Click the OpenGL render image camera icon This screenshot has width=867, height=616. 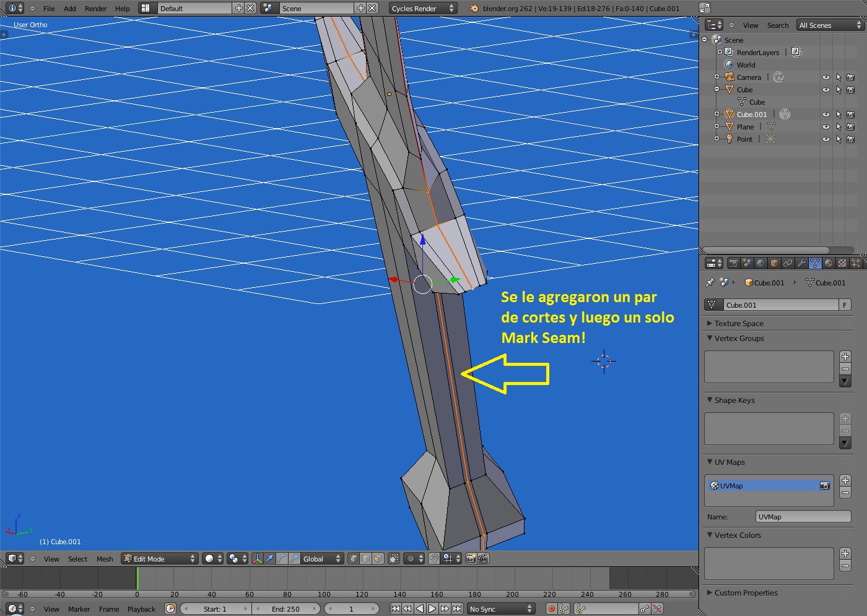coord(471,558)
